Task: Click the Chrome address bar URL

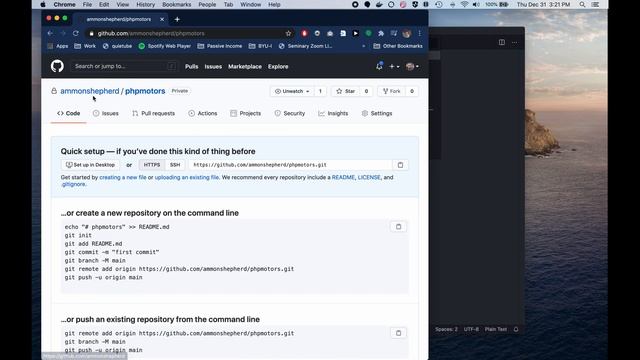Action: (x=151, y=33)
